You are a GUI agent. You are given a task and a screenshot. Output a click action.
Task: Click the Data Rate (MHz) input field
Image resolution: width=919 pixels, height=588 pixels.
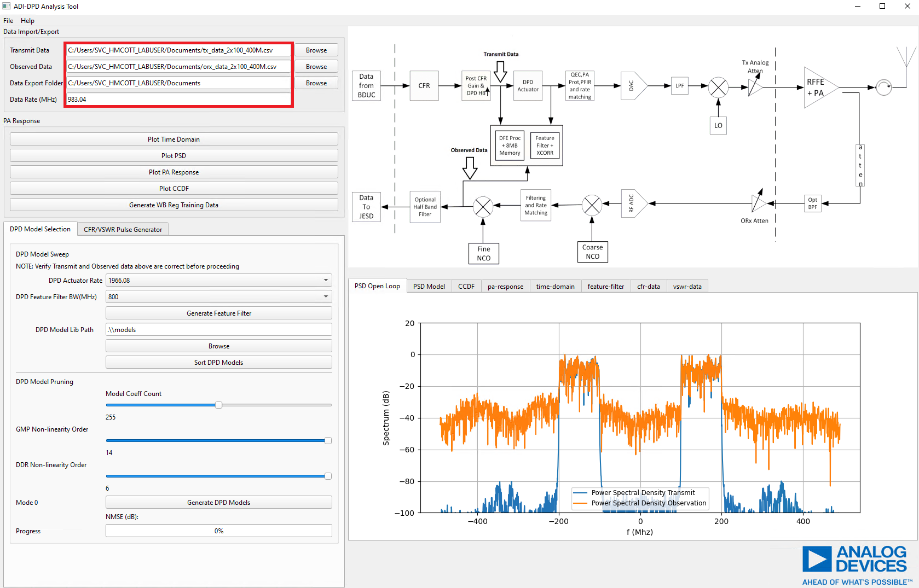pos(178,99)
